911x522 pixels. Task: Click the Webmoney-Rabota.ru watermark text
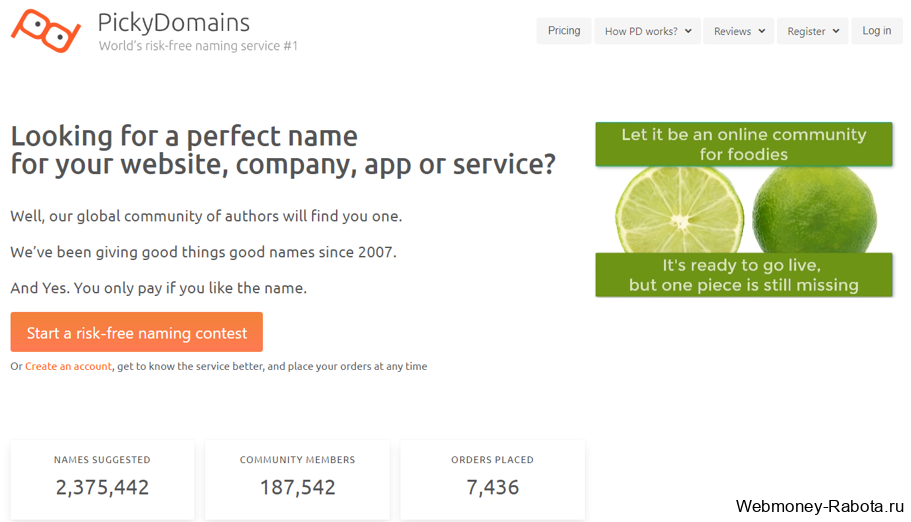pyautogui.click(x=820, y=506)
